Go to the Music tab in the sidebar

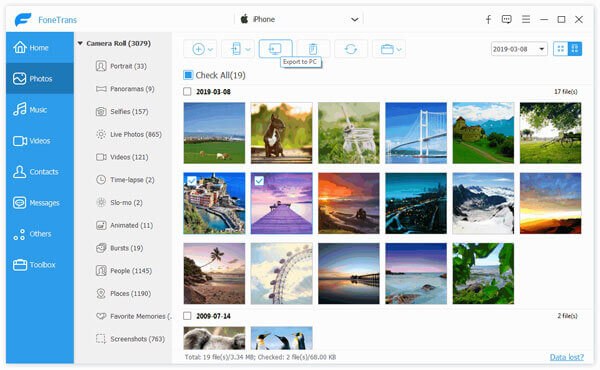tap(39, 109)
